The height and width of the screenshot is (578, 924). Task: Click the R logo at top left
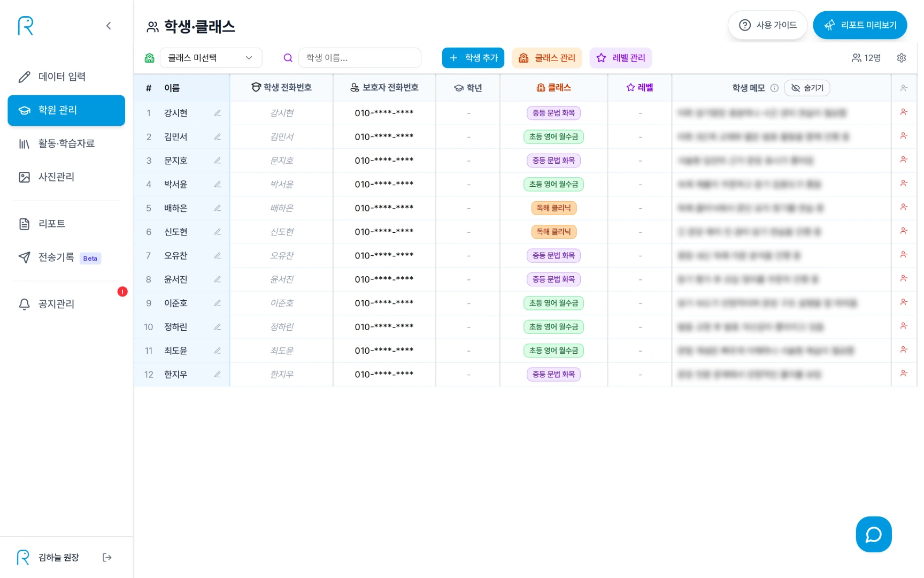[25, 26]
